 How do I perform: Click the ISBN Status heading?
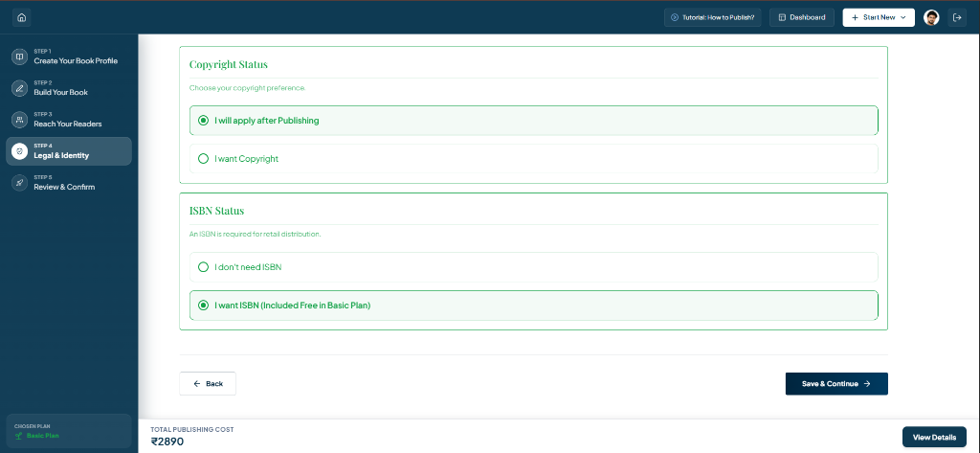click(x=216, y=211)
